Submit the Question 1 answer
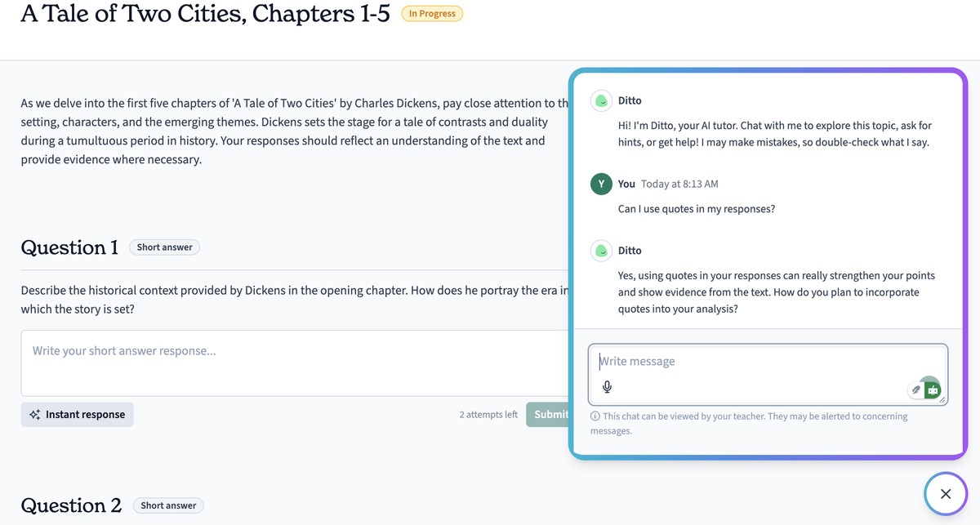This screenshot has height=525, width=980. tap(547, 414)
